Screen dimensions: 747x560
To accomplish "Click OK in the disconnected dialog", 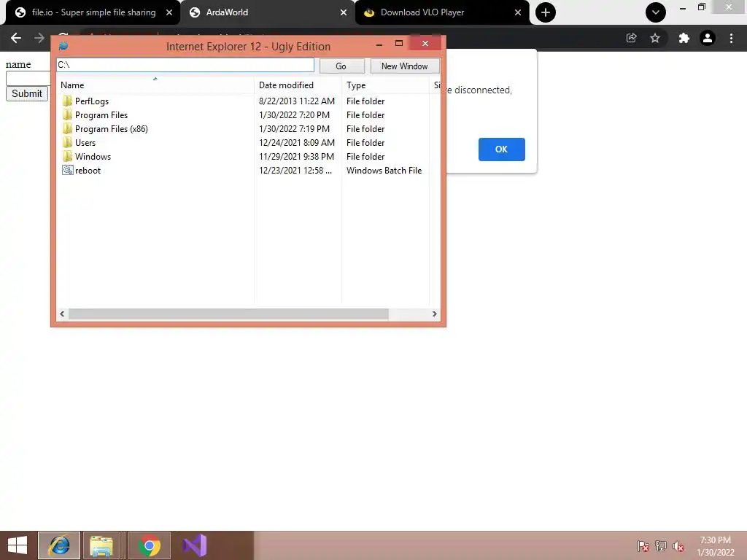I will [502, 149].
